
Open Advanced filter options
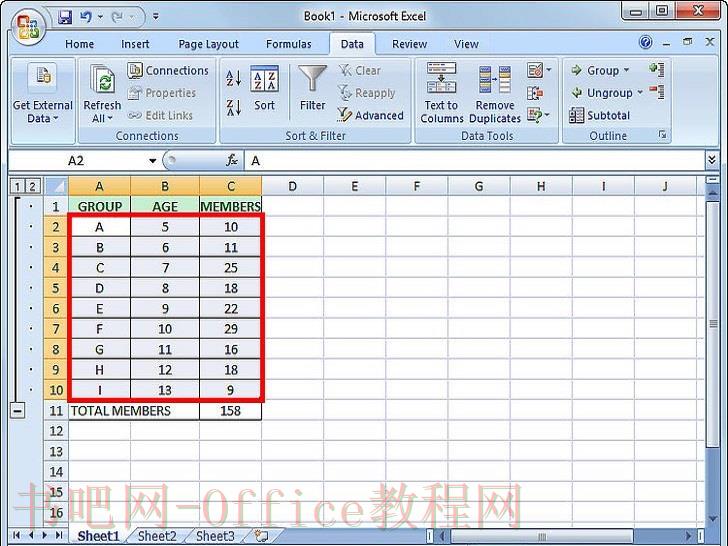(x=370, y=115)
